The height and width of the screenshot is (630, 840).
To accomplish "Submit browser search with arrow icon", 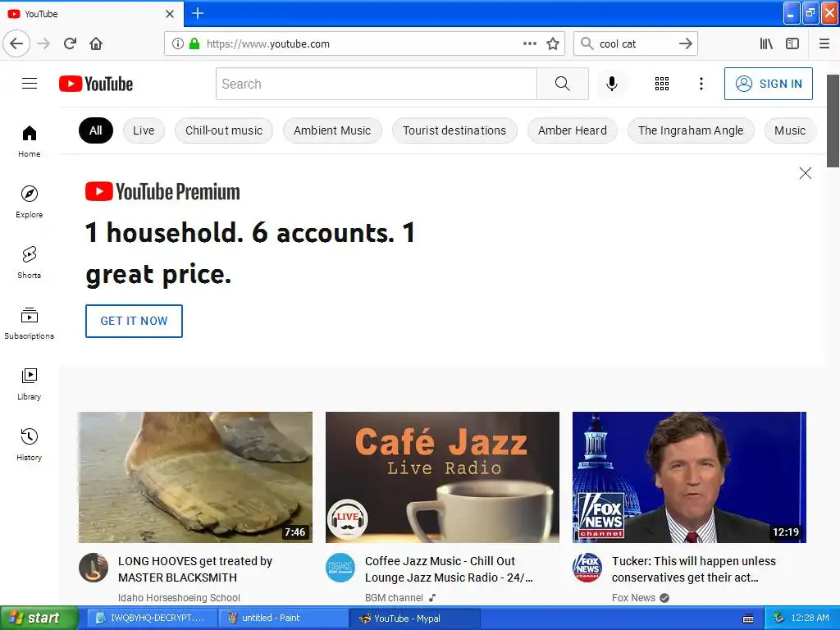I will pyautogui.click(x=686, y=43).
